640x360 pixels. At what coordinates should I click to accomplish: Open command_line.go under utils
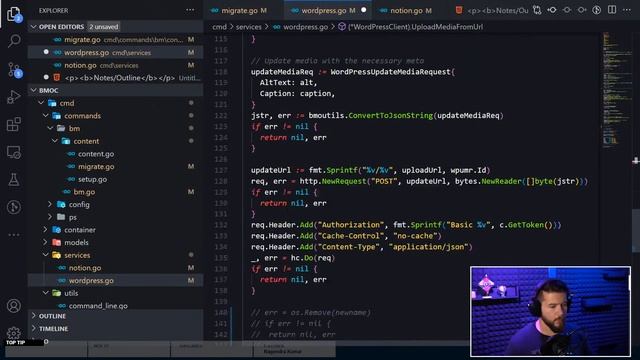[x=116, y=305]
